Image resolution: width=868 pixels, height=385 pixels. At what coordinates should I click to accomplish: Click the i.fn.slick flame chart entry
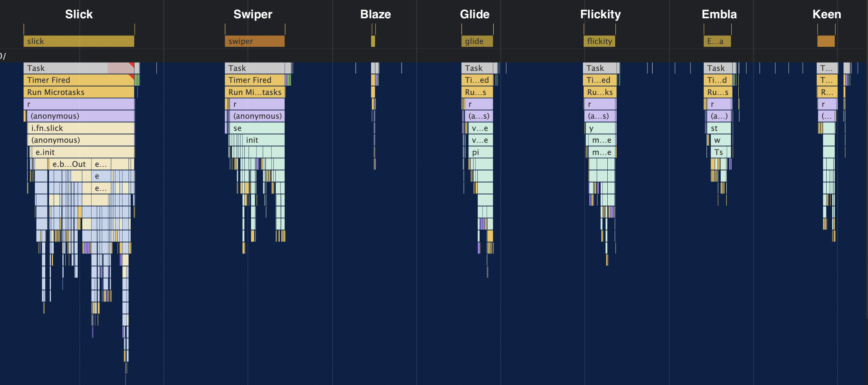click(81, 128)
